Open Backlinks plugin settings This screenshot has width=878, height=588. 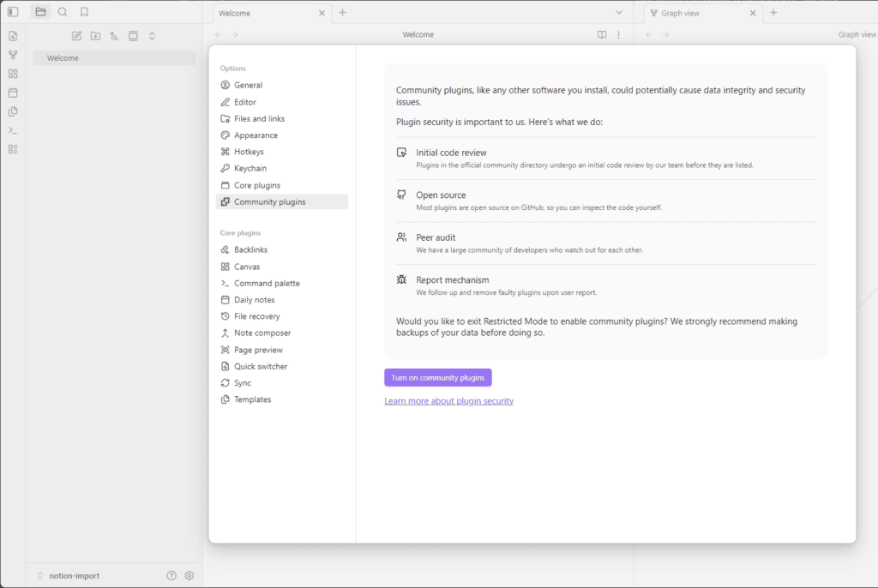[282, 249]
